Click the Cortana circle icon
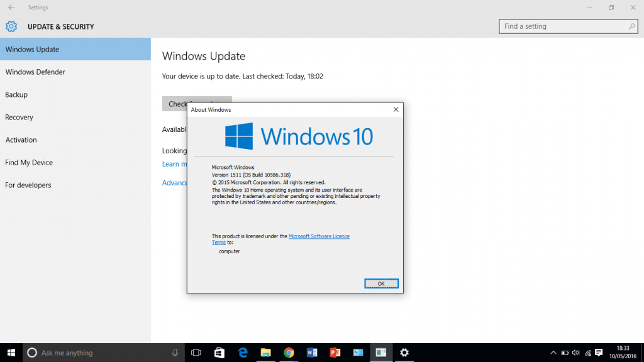 click(31, 353)
